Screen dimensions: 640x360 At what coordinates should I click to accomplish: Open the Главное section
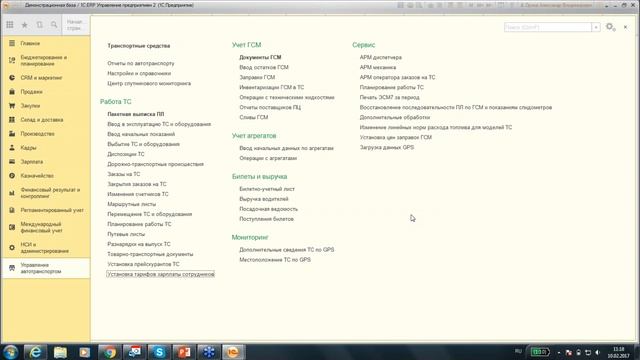pyautogui.click(x=30, y=43)
